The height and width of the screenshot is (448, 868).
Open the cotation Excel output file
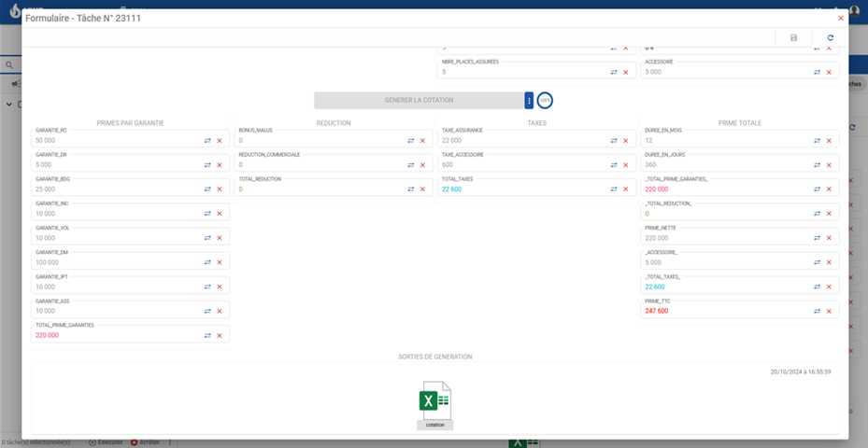434,403
